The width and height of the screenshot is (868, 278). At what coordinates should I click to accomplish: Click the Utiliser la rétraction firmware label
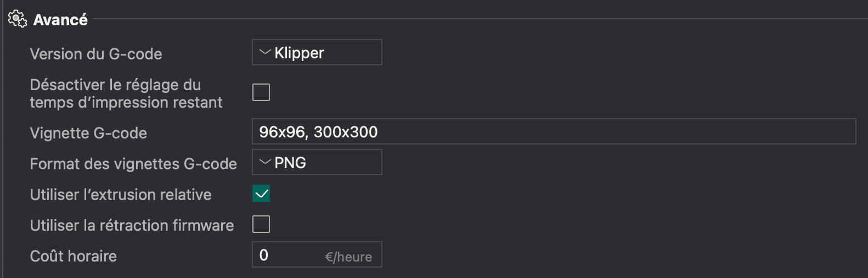tap(132, 225)
